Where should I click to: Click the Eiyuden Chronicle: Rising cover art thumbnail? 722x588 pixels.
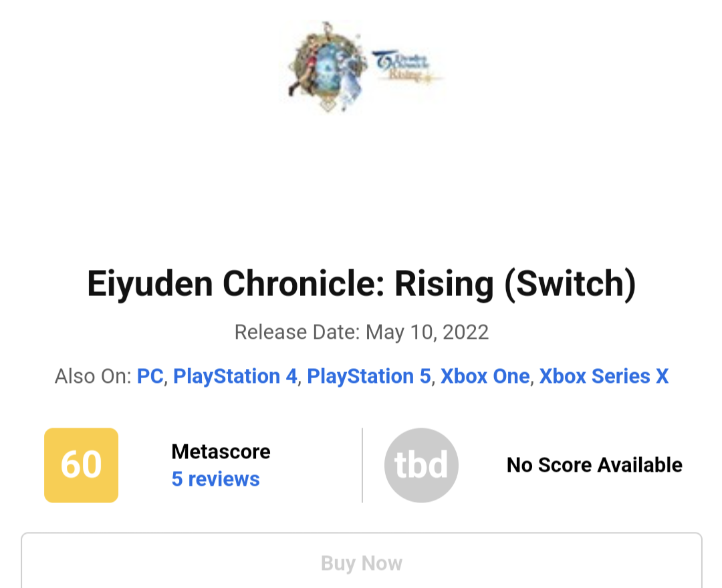pos(362,67)
